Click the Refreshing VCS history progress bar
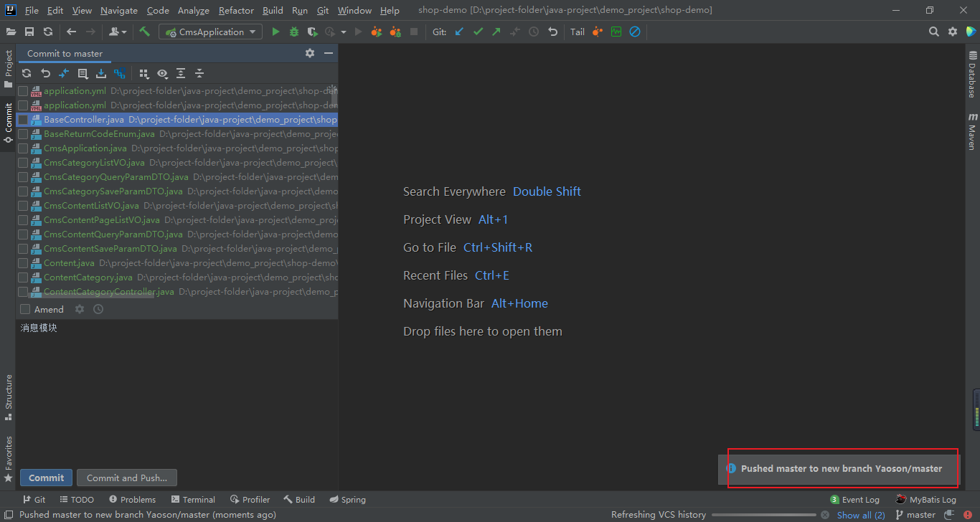 [x=763, y=515]
